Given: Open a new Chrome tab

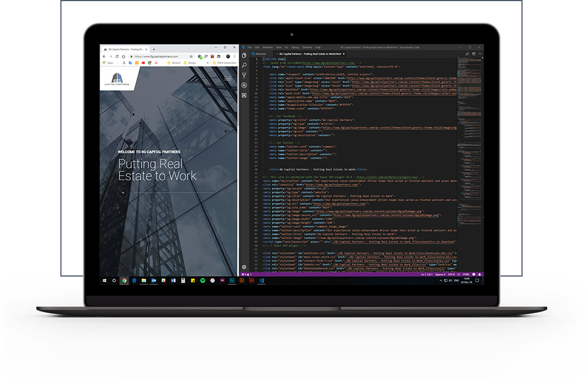Looking at the screenshot, I should 154,49.
